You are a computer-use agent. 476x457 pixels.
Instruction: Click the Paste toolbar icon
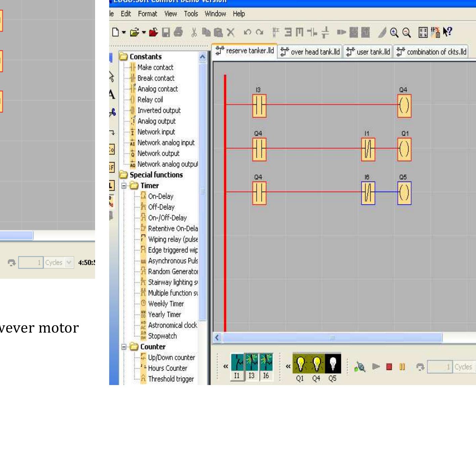coord(218,32)
